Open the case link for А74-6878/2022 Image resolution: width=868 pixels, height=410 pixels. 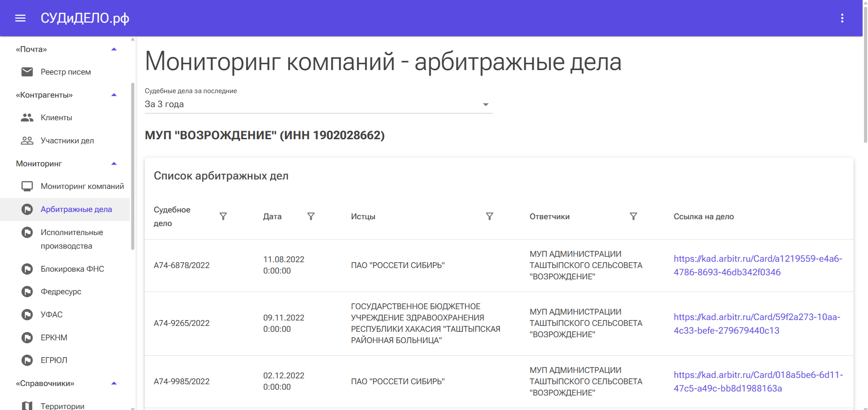tap(757, 265)
